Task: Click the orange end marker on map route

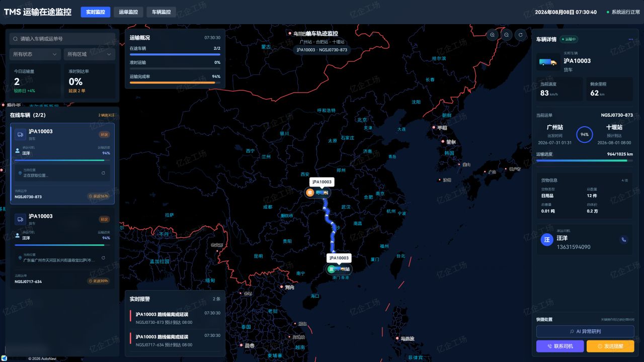Action: [310, 193]
